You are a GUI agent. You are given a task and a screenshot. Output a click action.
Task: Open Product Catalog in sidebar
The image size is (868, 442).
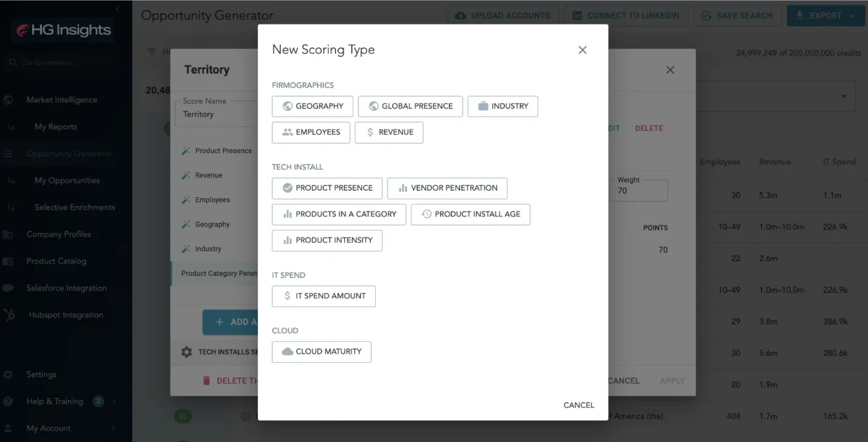pyautogui.click(x=57, y=261)
